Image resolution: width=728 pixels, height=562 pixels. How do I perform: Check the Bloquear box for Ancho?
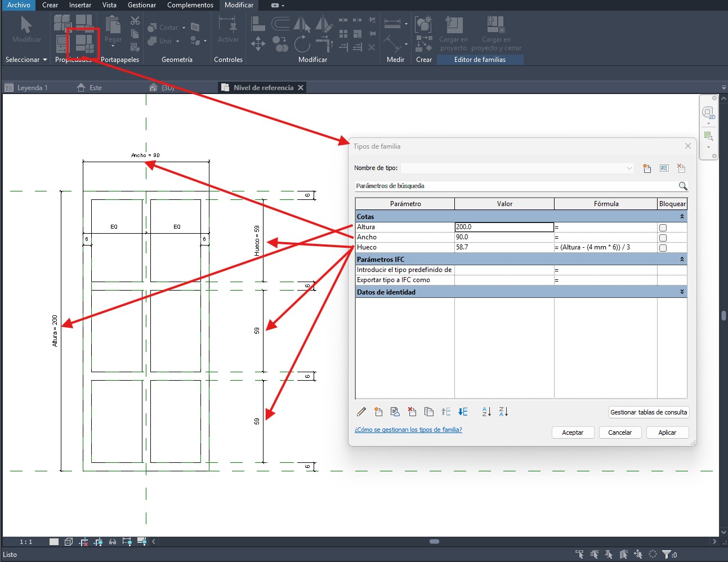[663, 238]
